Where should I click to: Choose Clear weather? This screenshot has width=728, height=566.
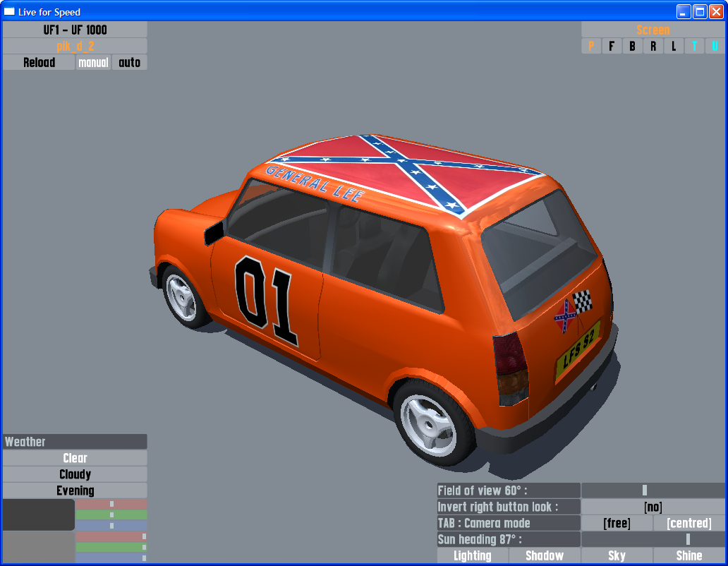click(75, 458)
